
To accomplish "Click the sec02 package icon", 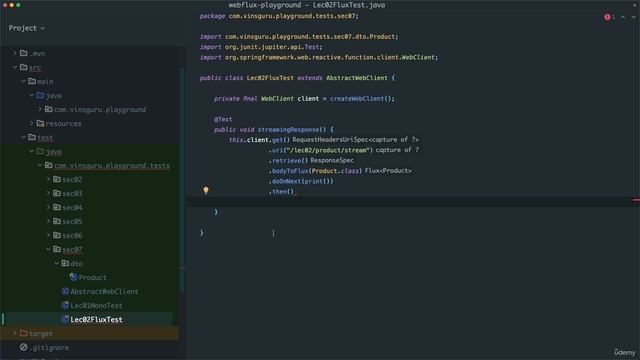I will click(x=57, y=179).
